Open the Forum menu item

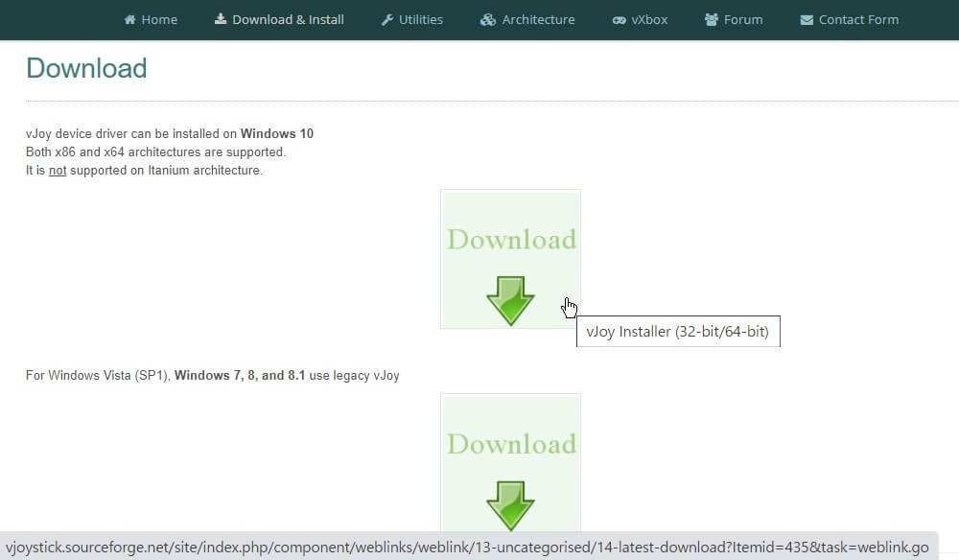click(734, 19)
